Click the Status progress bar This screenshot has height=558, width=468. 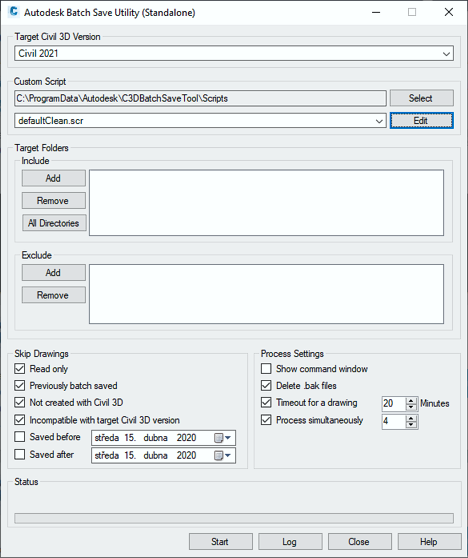pyautogui.click(x=234, y=518)
